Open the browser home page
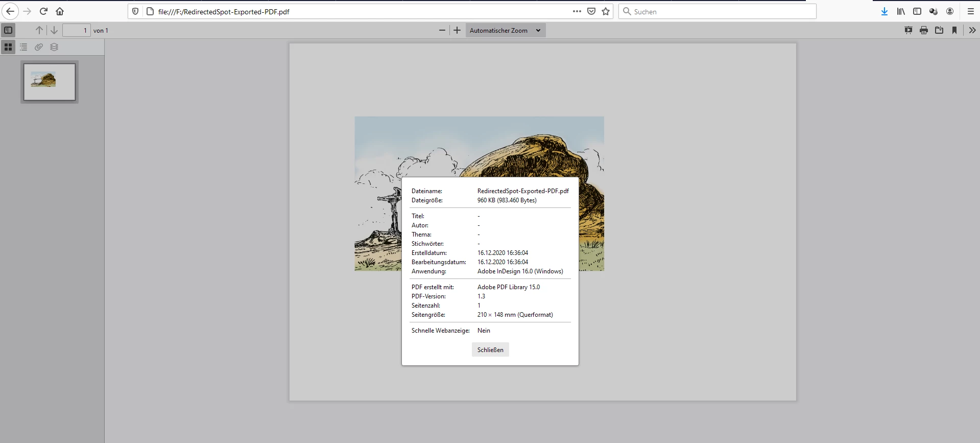The width and height of the screenshot is (980, 443). [x=60, y=11]
